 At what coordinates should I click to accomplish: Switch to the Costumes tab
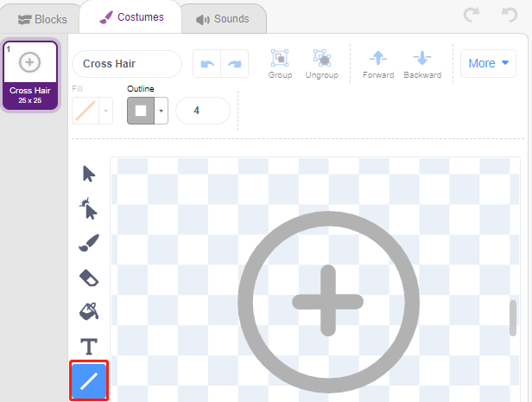point(131,17)
